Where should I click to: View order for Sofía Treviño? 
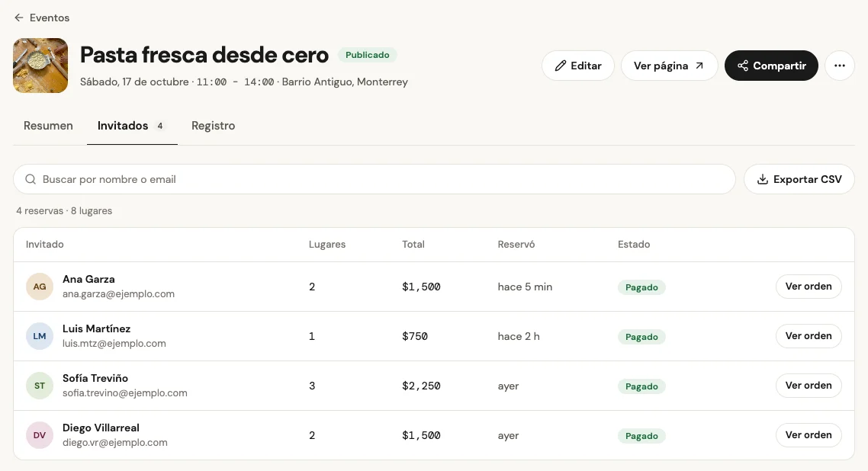809,386
